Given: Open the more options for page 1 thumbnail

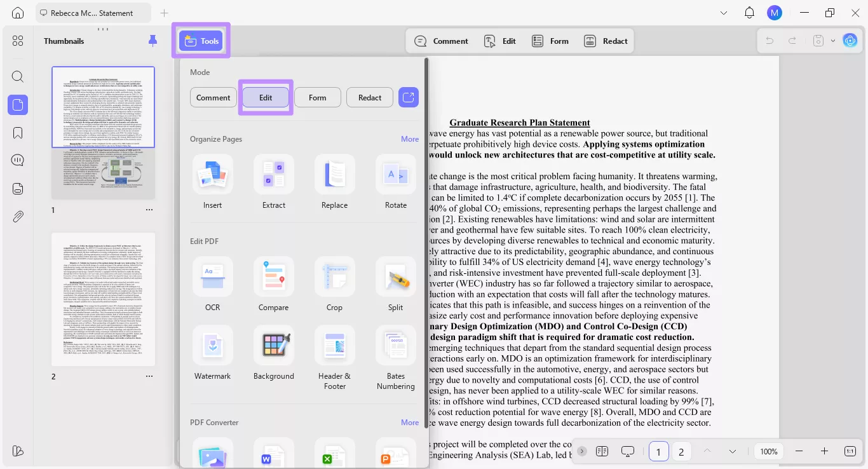Looking at the screenshot, I should (149, 210).
